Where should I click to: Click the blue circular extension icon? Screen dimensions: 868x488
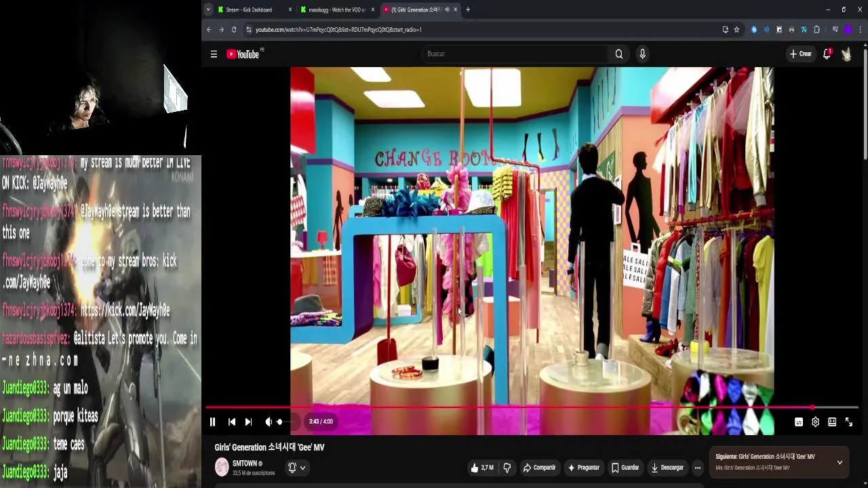(x=754, y=30)
